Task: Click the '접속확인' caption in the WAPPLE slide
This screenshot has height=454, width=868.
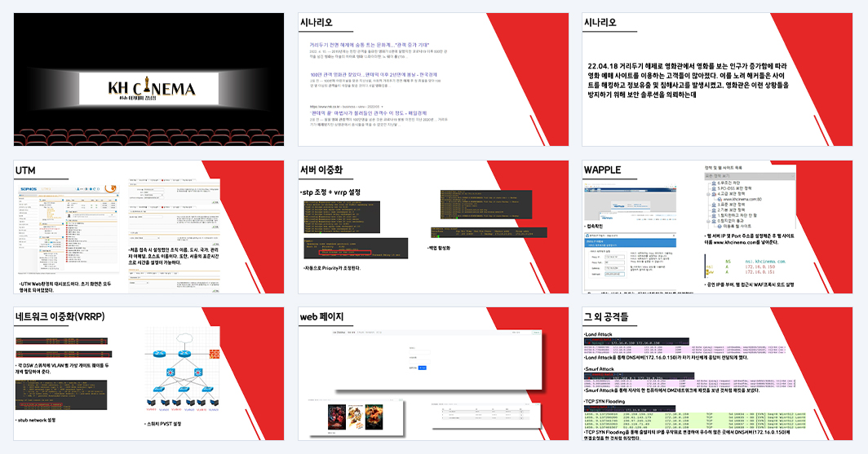Action: (594, 226)
